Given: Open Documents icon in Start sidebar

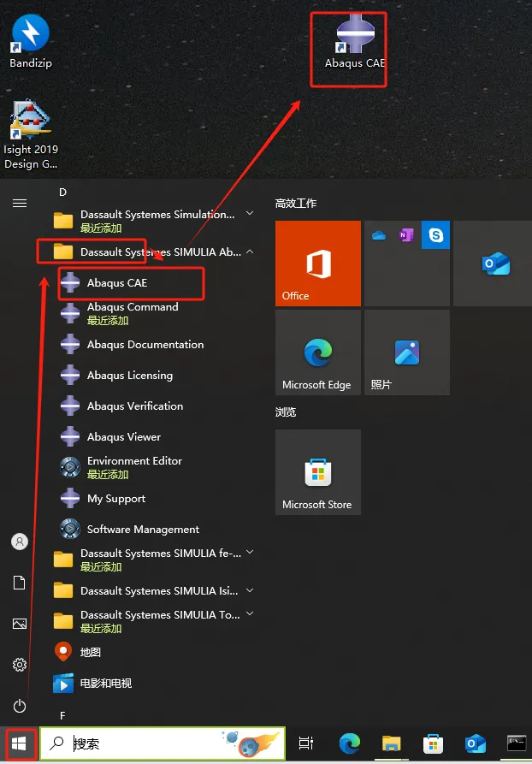Looking at the screenshot, I should (x=20, y=583).
